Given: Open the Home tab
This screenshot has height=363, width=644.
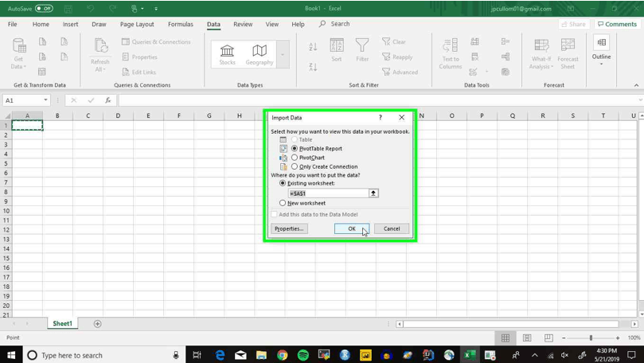Looking at the screenshot, I should click(41, 24).
